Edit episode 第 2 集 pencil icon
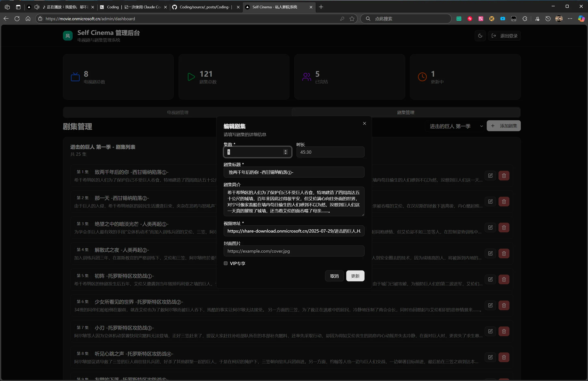588x381 pixels. [490, 202]
